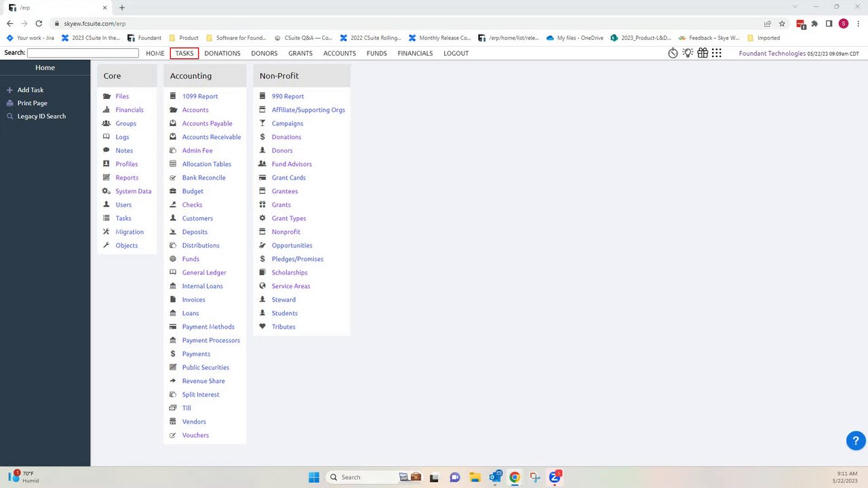Open the Users link under Core
This screenshot has width=868, height=488.
(123, 205)
